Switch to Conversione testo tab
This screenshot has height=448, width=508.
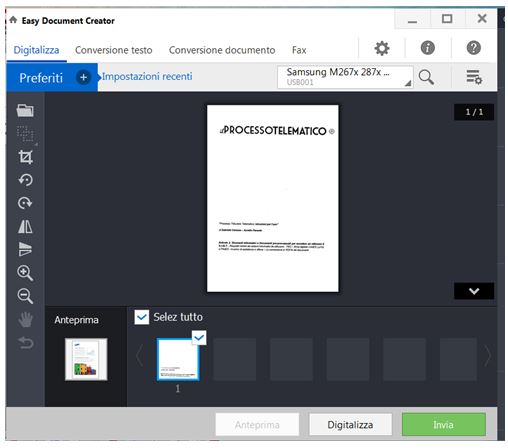point(114,50)
